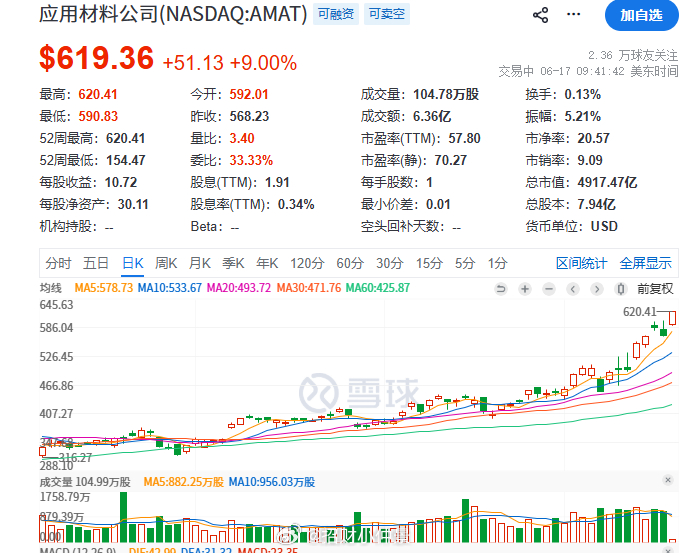Click the volume MA10:956.03万股 label
Image resolution: width=690 pixels, height=553 pixels.
pyautogui.click(x=272, y=482)
